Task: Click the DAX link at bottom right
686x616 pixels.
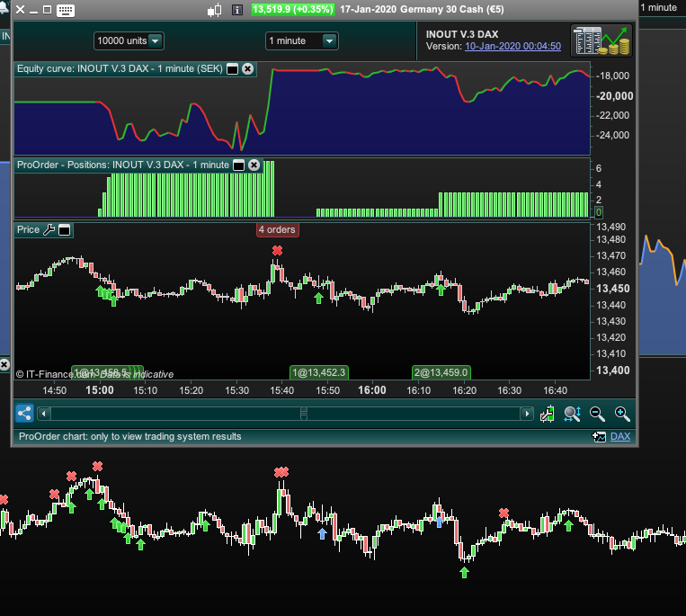Action: click(620, 436)
